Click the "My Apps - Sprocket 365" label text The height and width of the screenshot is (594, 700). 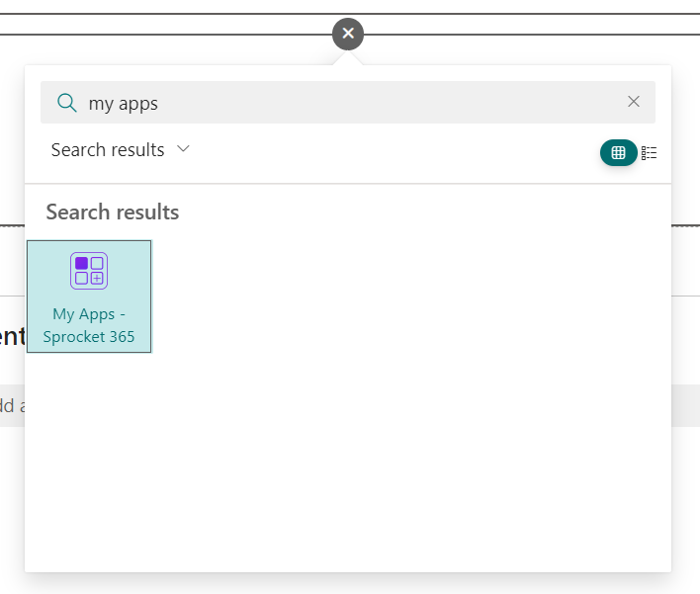point(89,325)
